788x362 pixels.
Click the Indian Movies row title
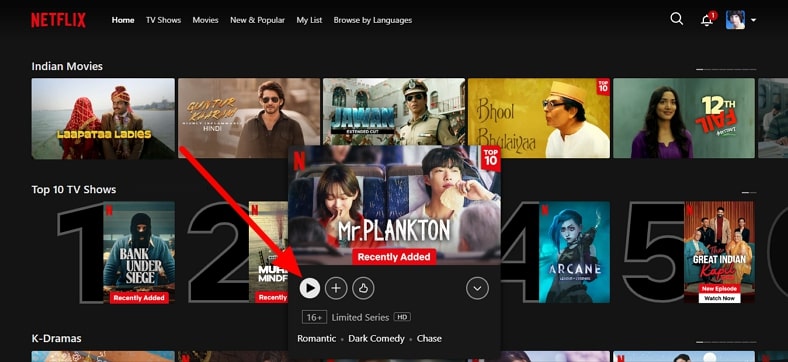click(67, 66)
